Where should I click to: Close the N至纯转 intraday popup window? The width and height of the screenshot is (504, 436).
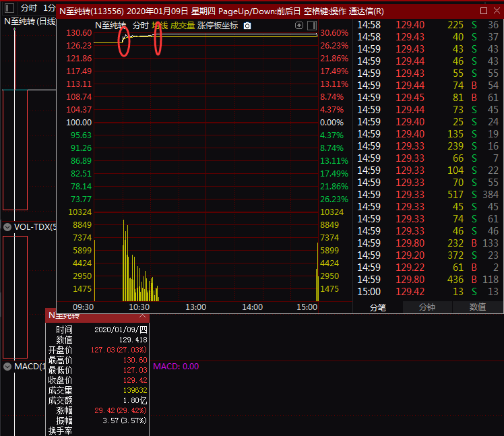(497, 11)
